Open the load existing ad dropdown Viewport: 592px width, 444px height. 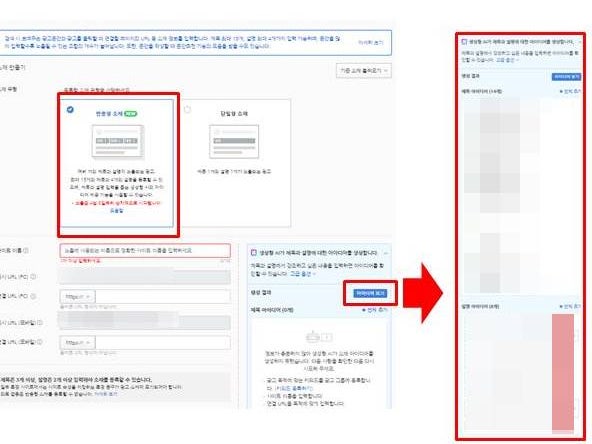click(x=364, y=71)
